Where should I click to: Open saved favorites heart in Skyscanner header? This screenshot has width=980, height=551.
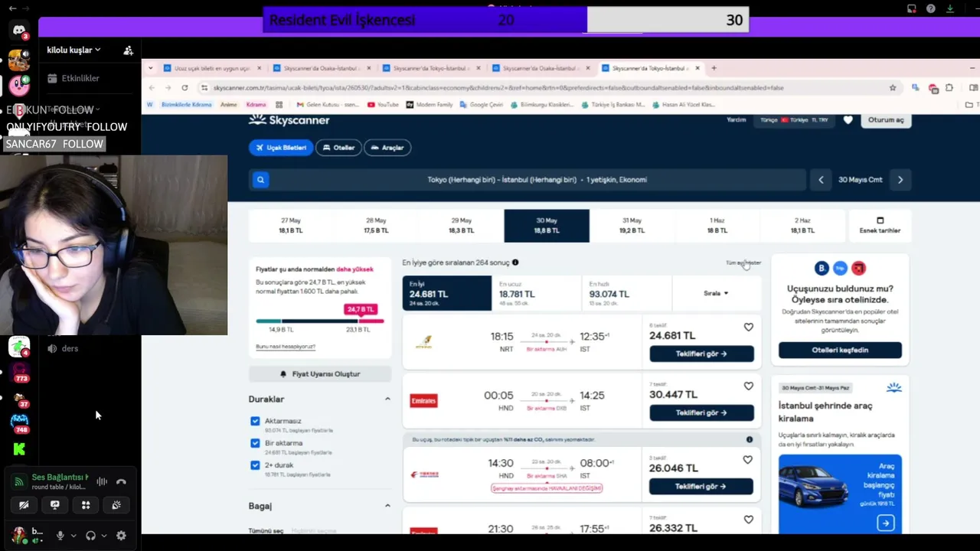pyautogui.click(x=848, y=120)
